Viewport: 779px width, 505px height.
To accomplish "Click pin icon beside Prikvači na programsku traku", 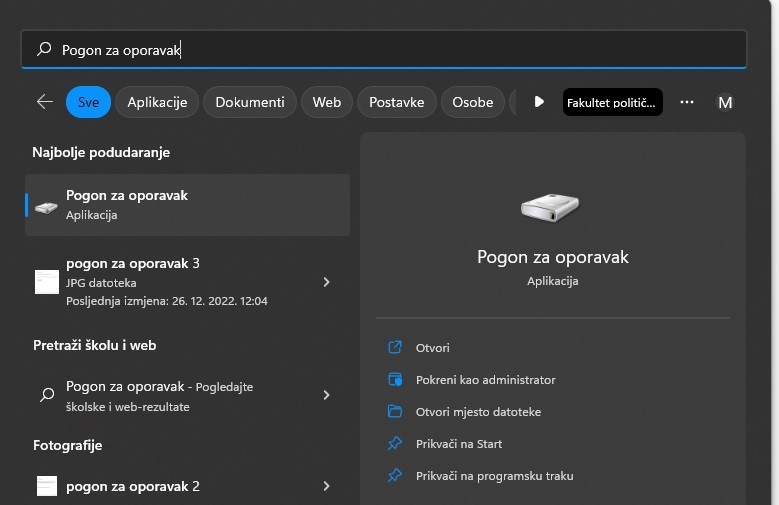I will click(395, 475).
